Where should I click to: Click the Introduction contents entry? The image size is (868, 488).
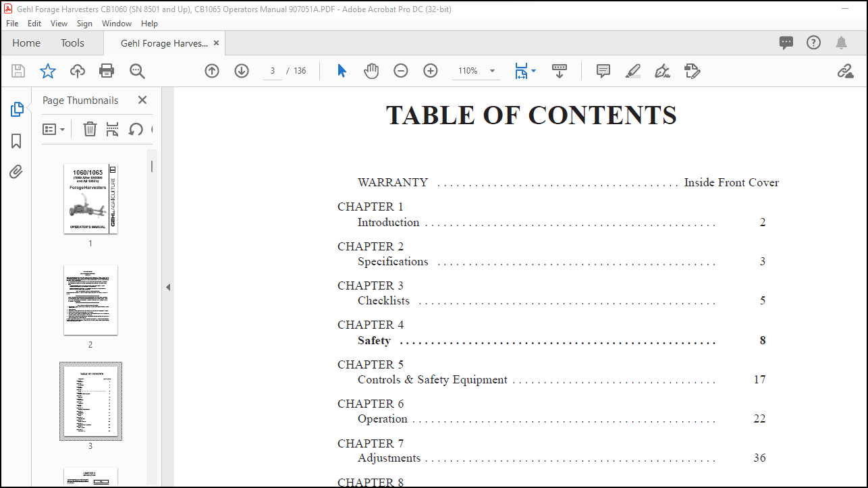point(561,222)
